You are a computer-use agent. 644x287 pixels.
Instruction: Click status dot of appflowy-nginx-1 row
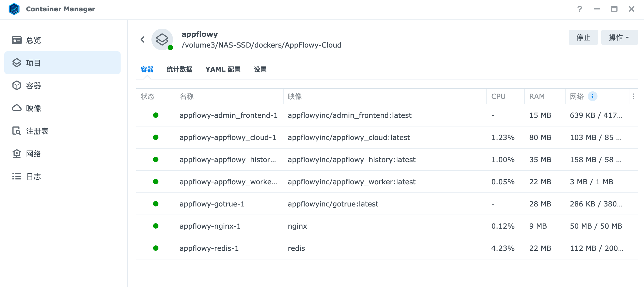click(156, 226)
